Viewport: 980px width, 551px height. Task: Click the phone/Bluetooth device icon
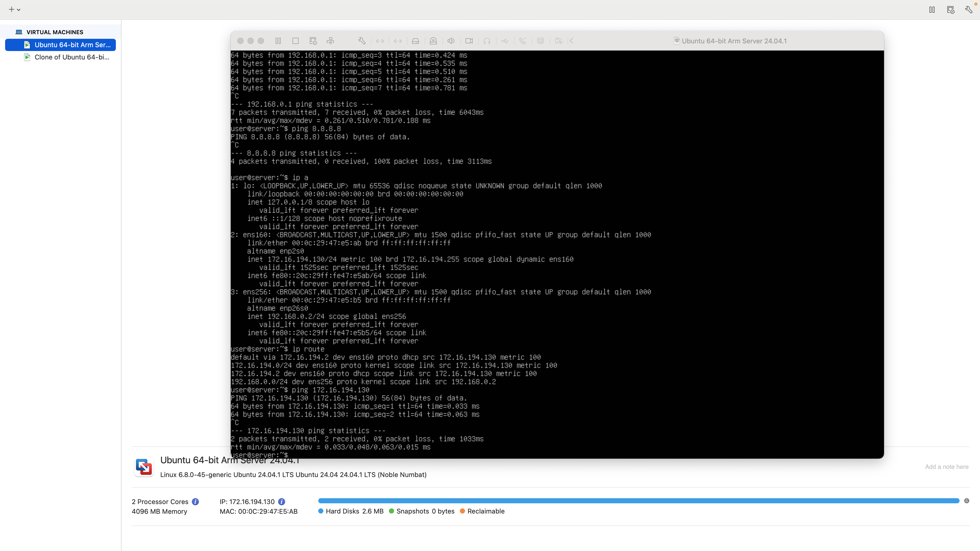tap(523, 41)
